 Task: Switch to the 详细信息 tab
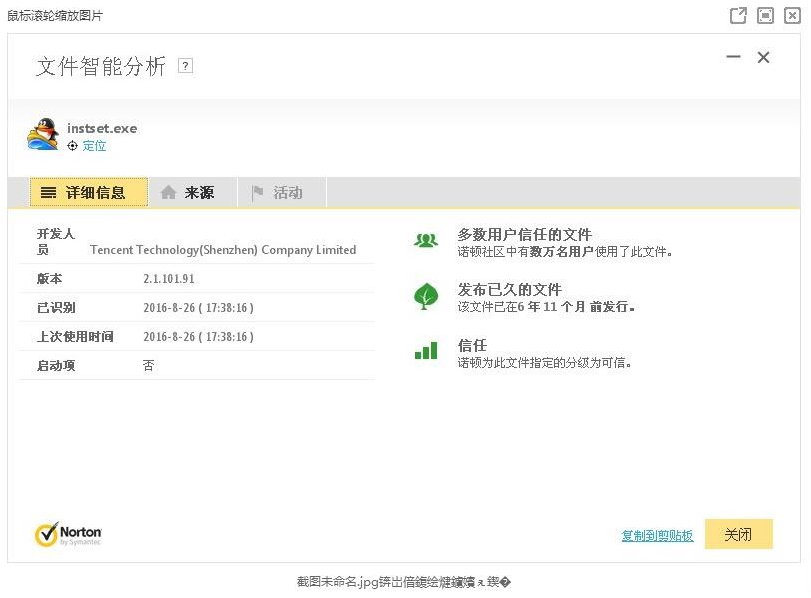coord(89,193)
